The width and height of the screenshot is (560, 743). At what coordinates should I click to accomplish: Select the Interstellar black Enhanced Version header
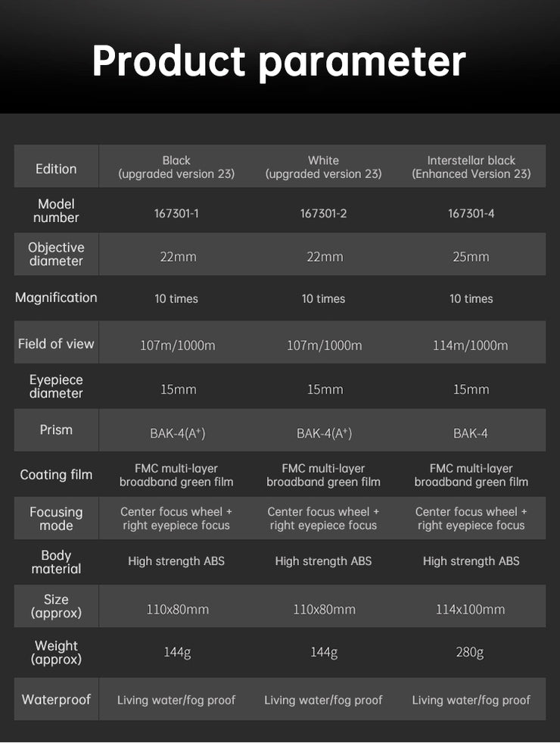[471, 167]
